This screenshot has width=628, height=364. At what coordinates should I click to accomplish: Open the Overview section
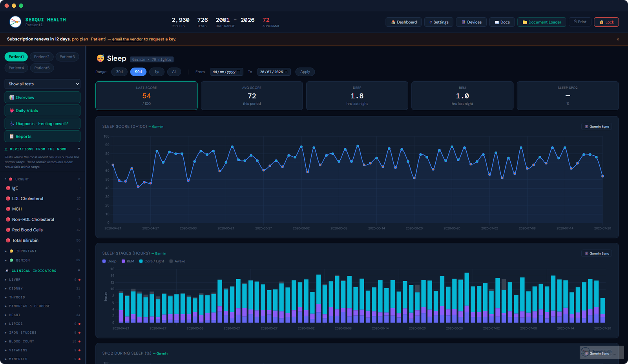coord(42,97)
